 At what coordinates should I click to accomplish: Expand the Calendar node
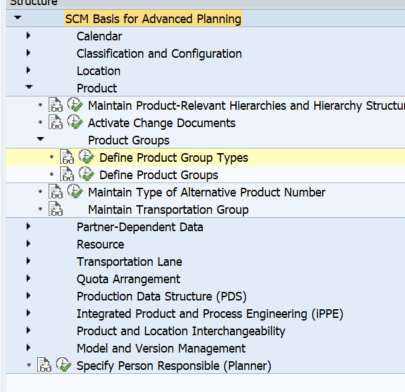pos(28,35)
